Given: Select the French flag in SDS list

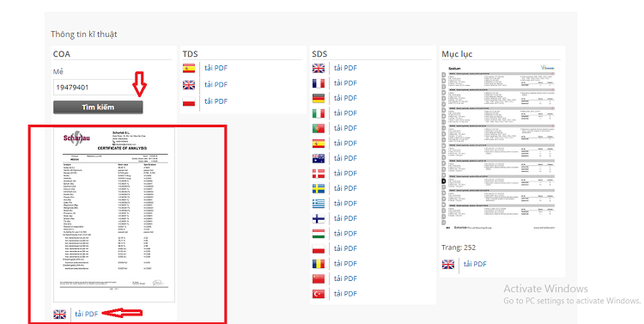Looking at the screenshot, I should 319,83.
